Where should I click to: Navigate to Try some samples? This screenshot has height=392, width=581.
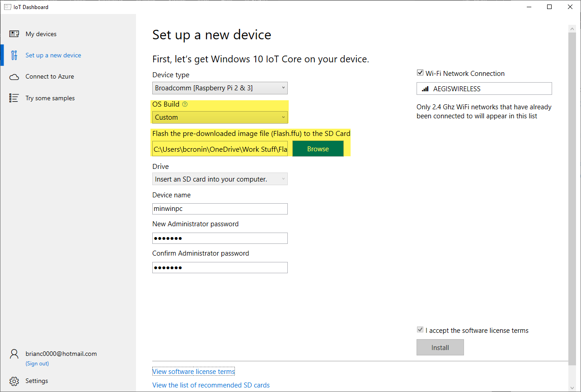(50, 98)
